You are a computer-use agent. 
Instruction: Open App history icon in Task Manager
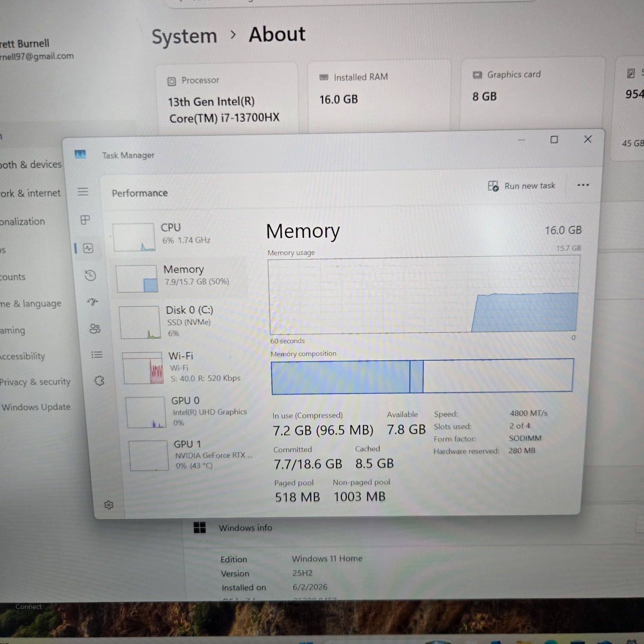(x=90, y=275)
